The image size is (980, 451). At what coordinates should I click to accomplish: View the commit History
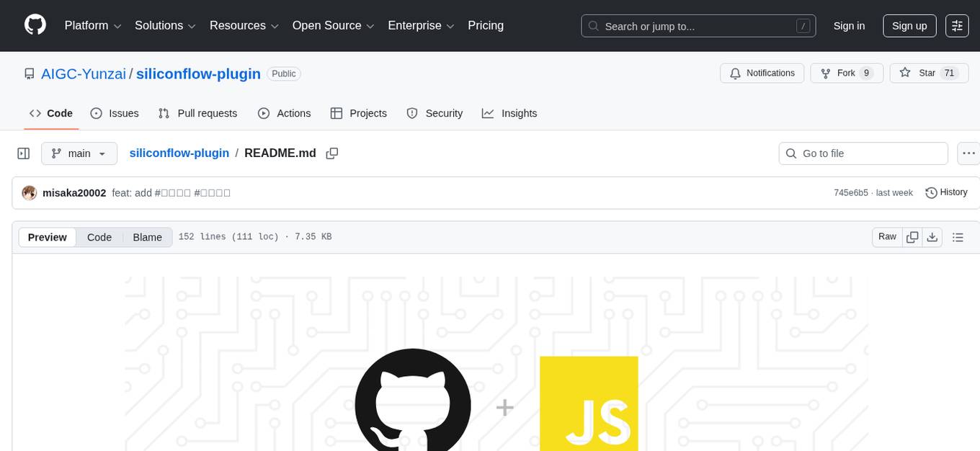click(x=946, y=192)
